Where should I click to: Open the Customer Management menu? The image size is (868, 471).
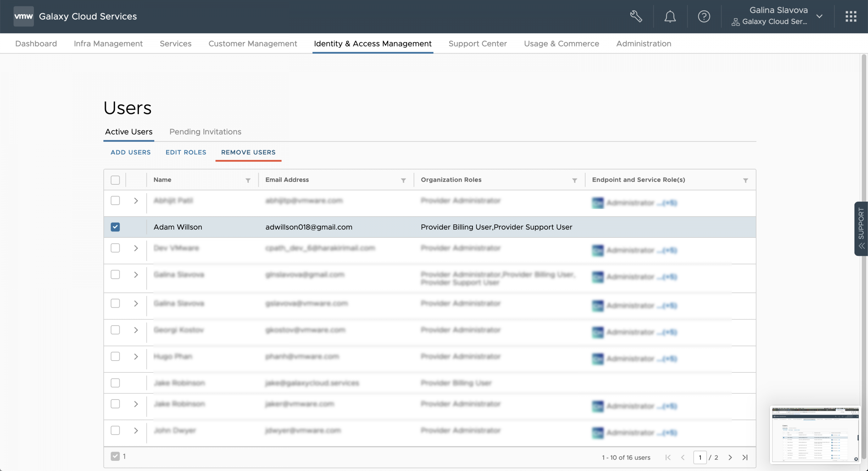253,44
